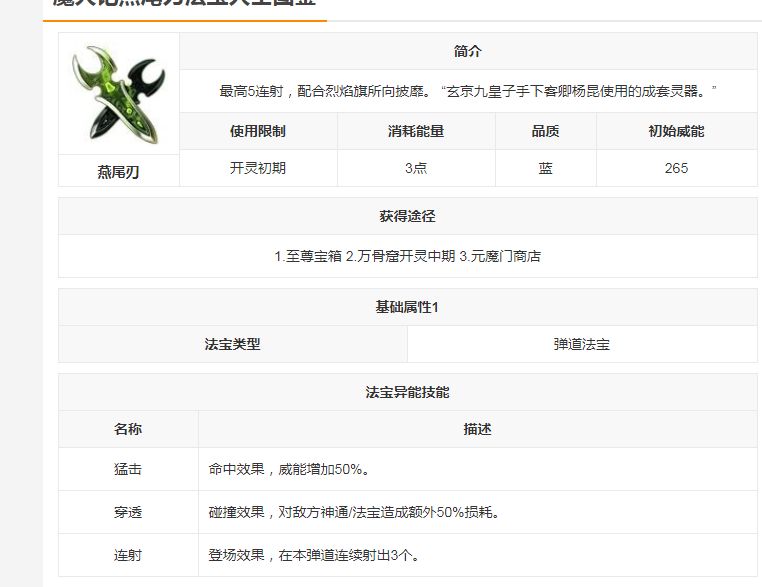Image resolution: width=762 pixels, height=587 pixels.
Task: Click the 初始威能 column header
Action: tap(676, 131)
